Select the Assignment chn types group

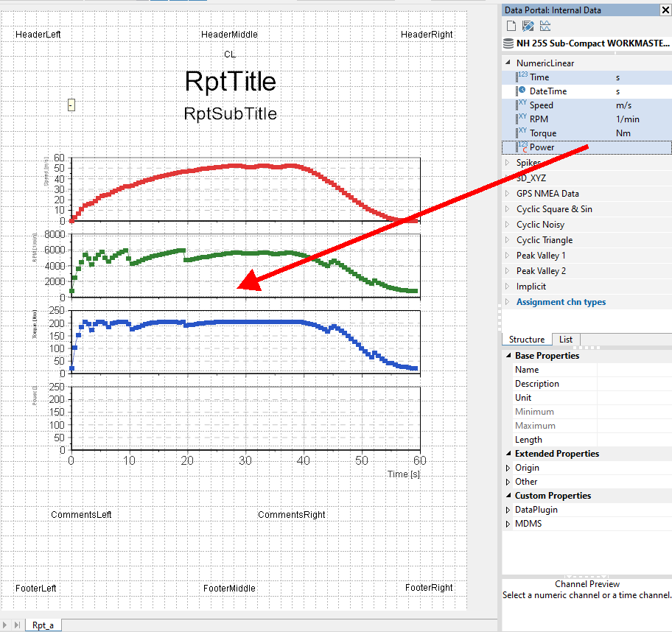click(x=561, y=302)
